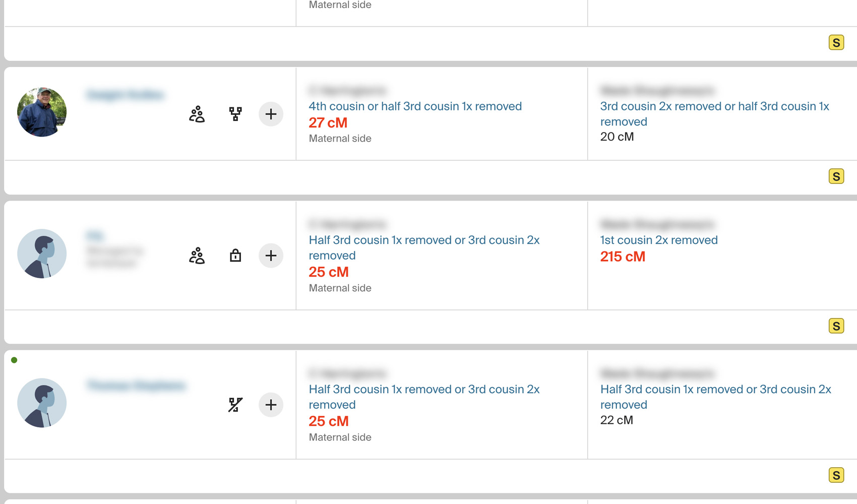Click yellow S badge in bottom row
This screenshot has width=857, height=504.
[836, 475]
